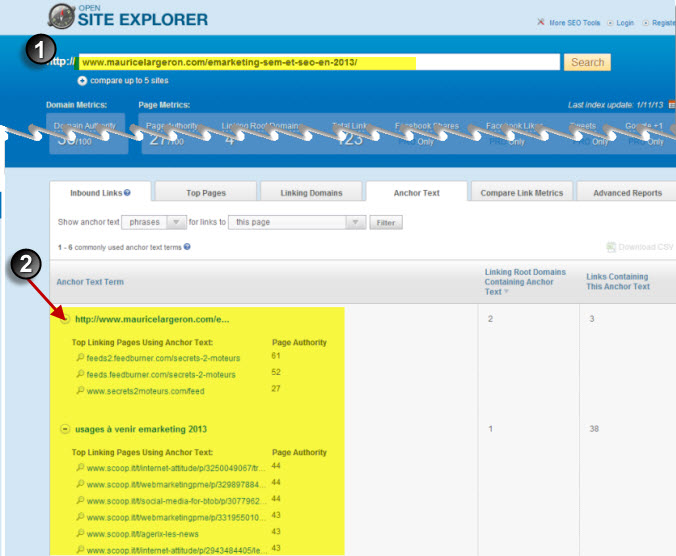The height and width of the screenshot is (556, 676).
Task: Sort by Linking Root Domains Containing Anchor Text
Action: [525, 281]
